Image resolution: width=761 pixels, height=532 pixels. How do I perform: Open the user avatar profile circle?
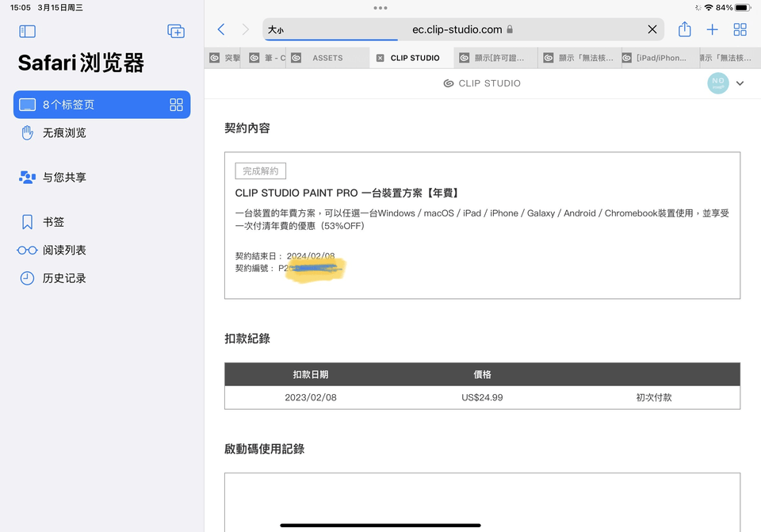point(717,83)
